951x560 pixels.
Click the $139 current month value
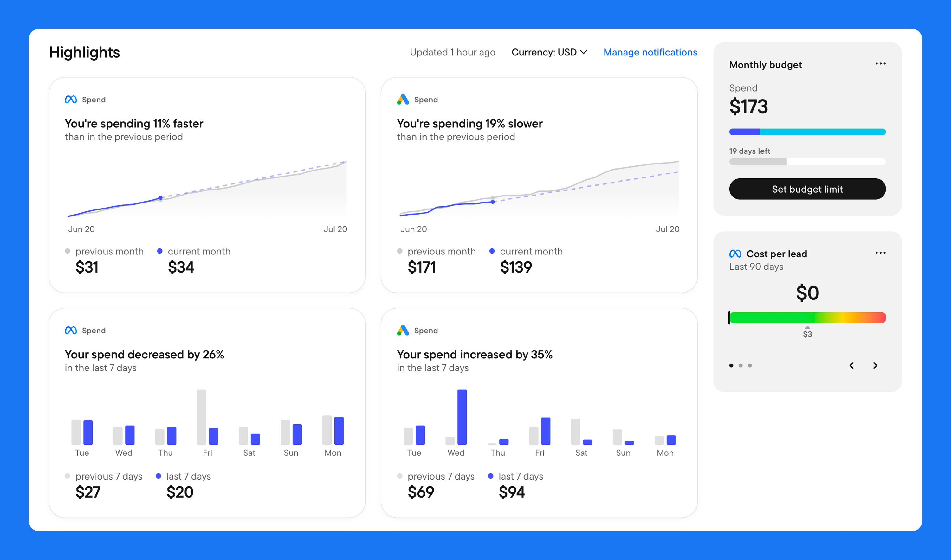(516, 267)
